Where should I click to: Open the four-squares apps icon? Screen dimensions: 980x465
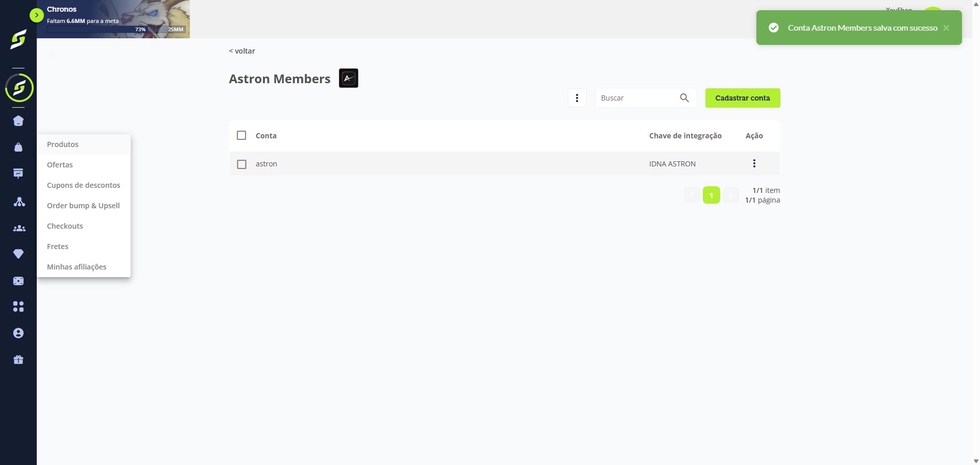pos(18,306)
